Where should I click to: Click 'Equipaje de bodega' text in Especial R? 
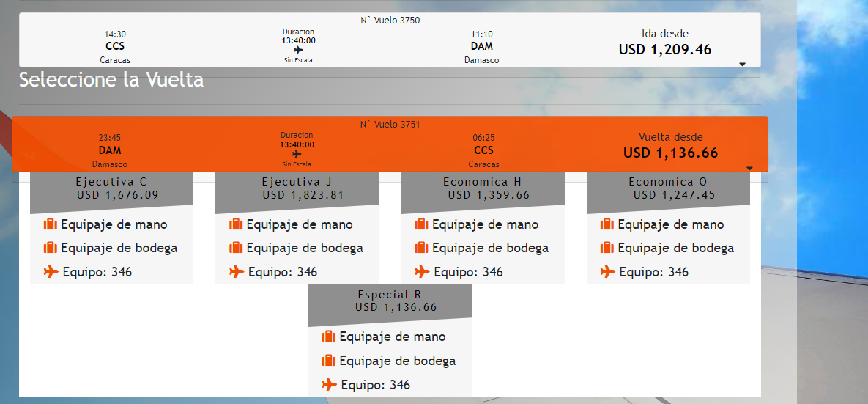(x=398, y=361)
